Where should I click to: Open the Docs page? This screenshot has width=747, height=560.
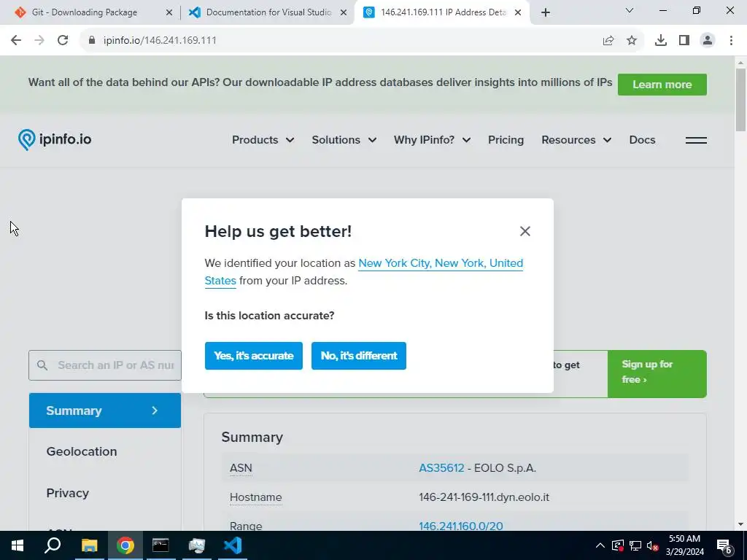pos(642,140)
